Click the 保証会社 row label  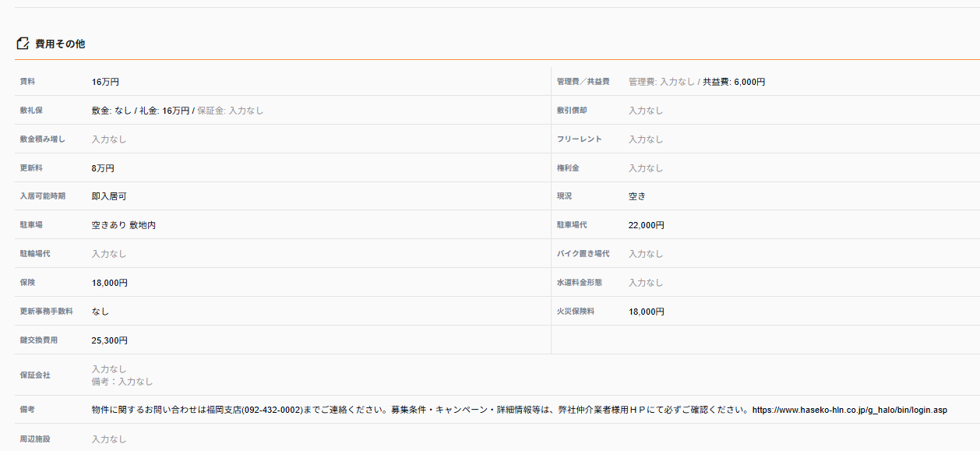point(35,375)
